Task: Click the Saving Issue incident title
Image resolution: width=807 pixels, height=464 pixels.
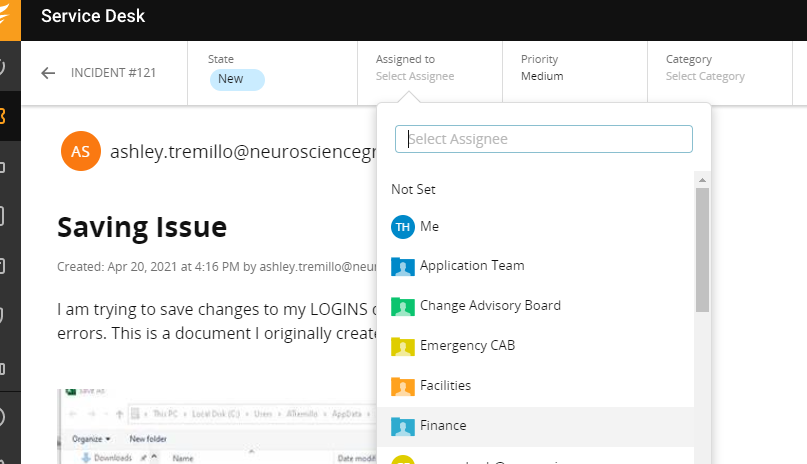Action: (142, 227)
